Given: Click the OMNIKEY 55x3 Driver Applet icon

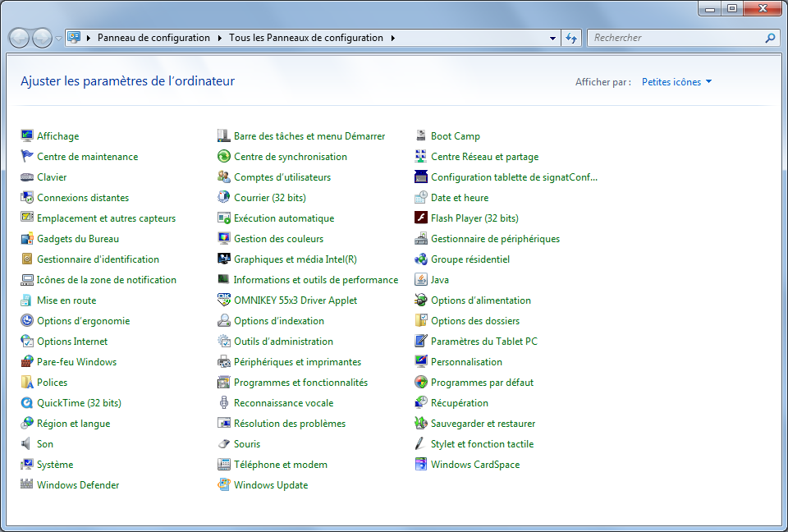Looking at the screenshot, I should [223, 300].
